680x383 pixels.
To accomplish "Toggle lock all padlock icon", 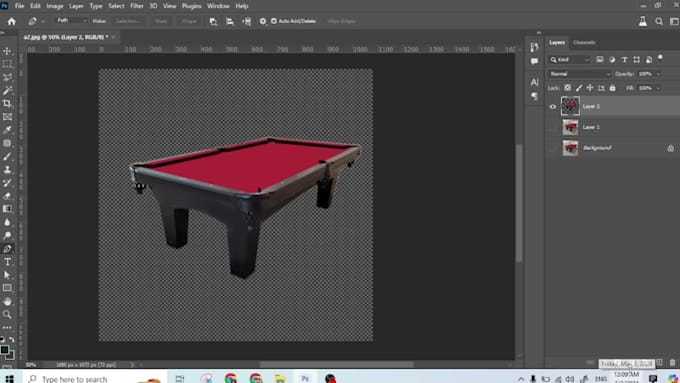I will (x=612, y=88).
